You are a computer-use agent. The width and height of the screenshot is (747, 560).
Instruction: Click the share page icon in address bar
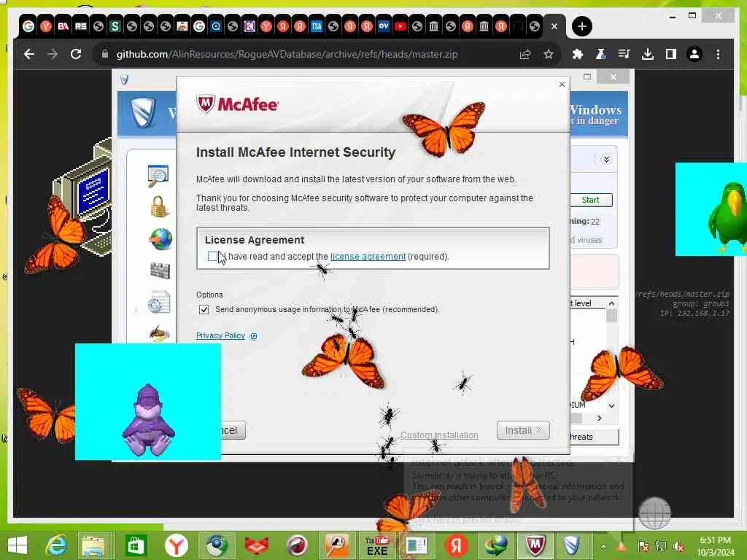525,54
